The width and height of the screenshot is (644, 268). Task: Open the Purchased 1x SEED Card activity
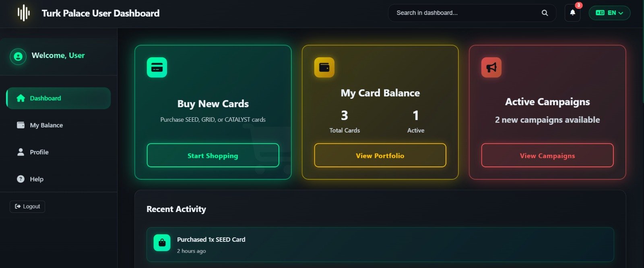[x=380, y=245]
